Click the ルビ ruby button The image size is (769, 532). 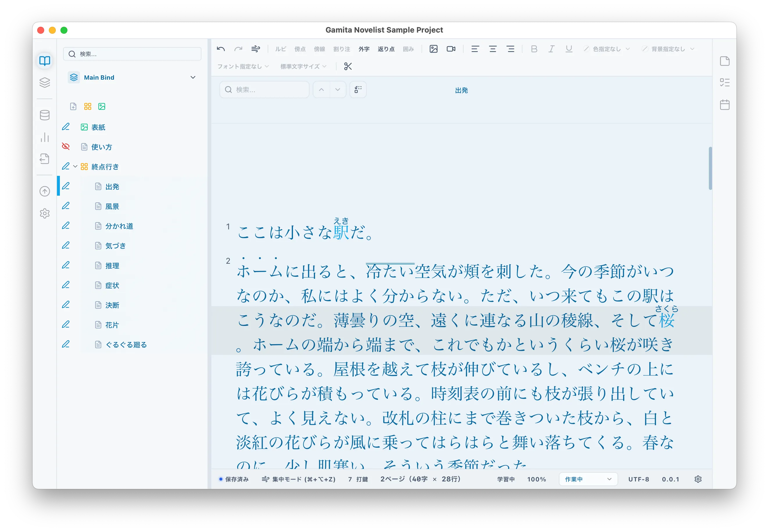(x=280, y=49)
